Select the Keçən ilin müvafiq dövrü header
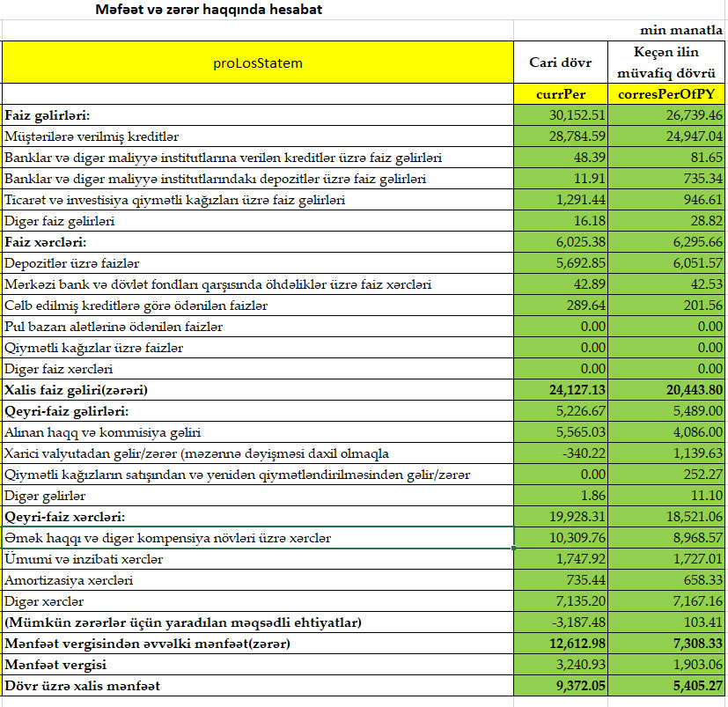The image size is (728, 707). click(666, 63)
